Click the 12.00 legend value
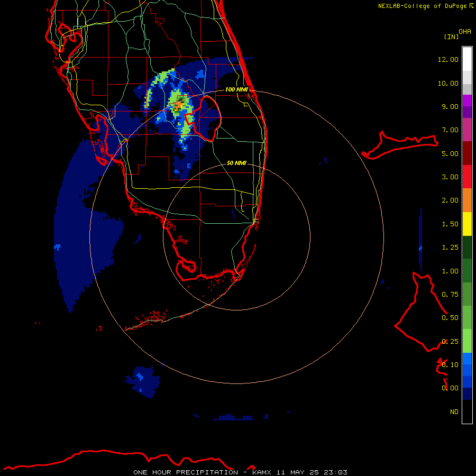 pyautogui.click(x=448, y=59)
